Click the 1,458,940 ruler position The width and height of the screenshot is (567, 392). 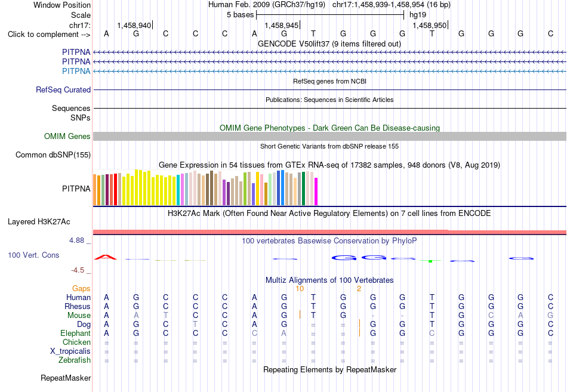tap(134, 25)
